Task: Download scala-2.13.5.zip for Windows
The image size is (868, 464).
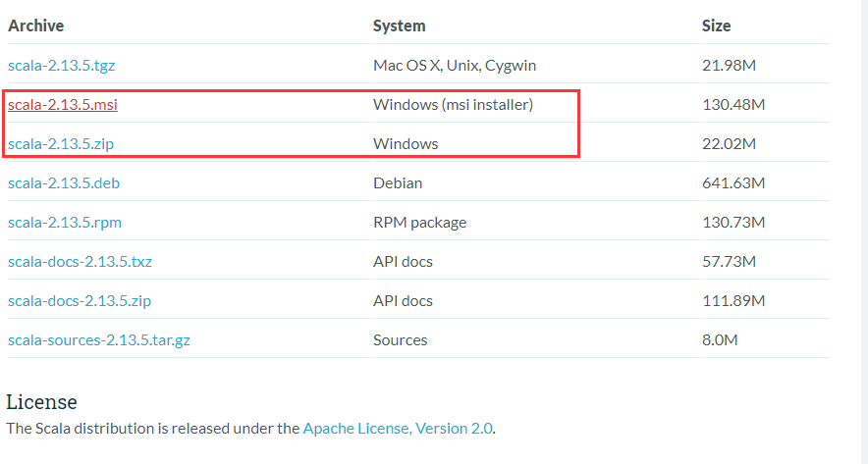Action: tap(61, 144)
